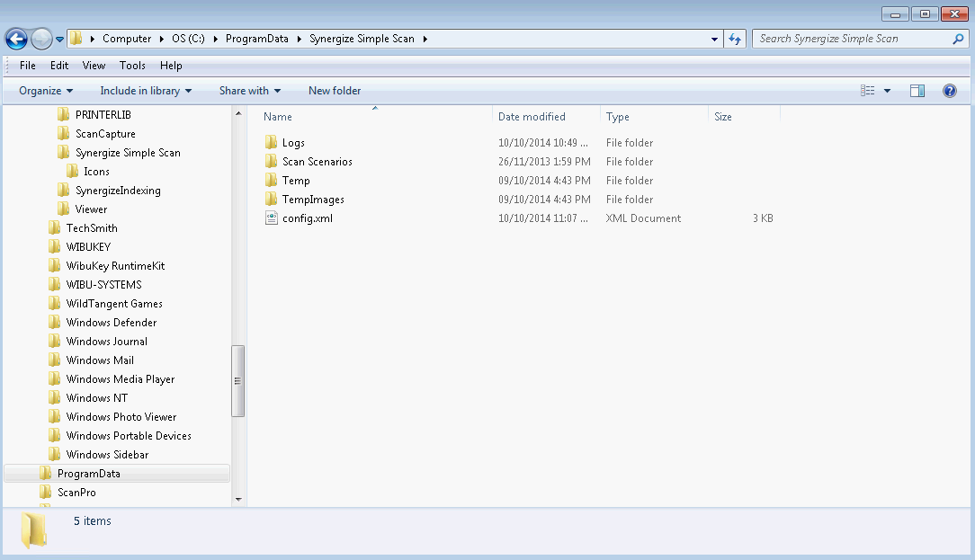Click the Windows Mail folder icon

pyautogui.click(x=55, y=360)
